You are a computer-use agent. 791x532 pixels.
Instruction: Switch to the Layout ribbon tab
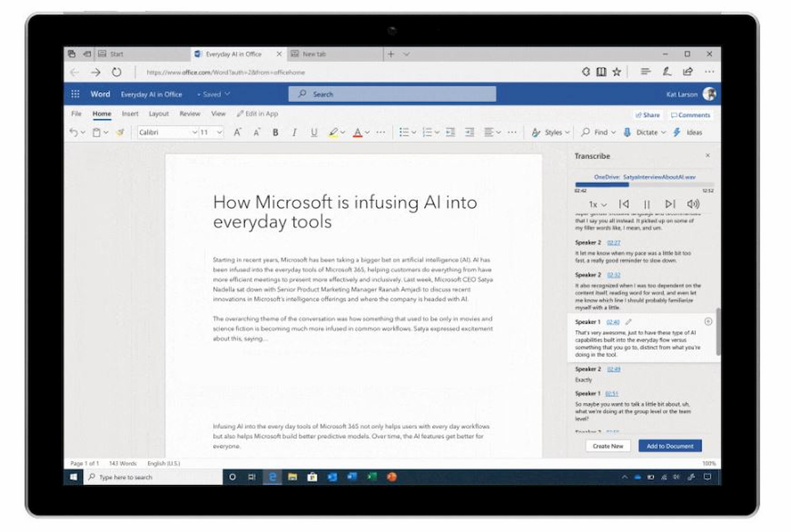[159, 114]
